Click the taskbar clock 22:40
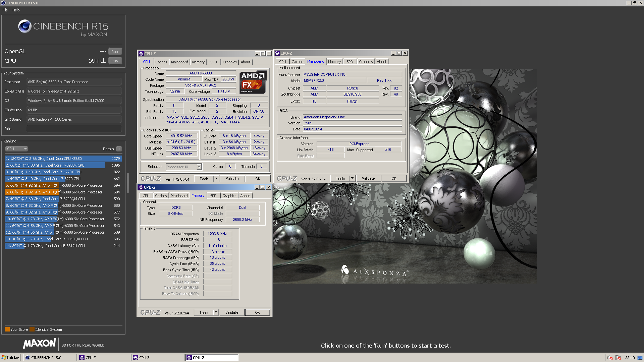Viewport: 644px width, 362px height. (630, 358)
